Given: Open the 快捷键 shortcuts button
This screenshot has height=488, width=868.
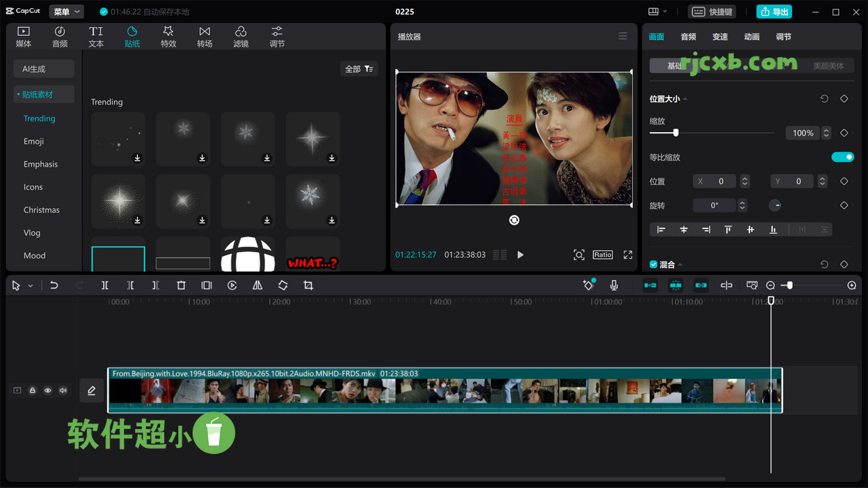Looking at the screenshot, I should pos(712,12).
